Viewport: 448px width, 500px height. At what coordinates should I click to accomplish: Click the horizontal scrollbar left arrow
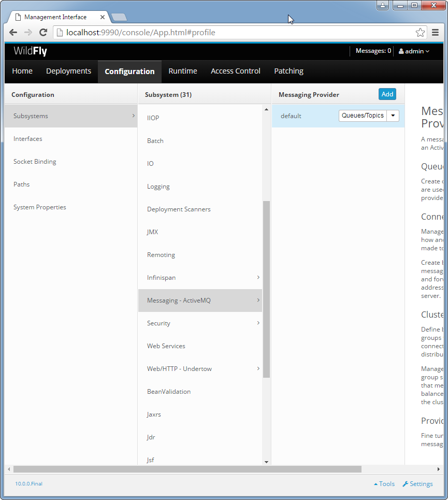point(9,469)
